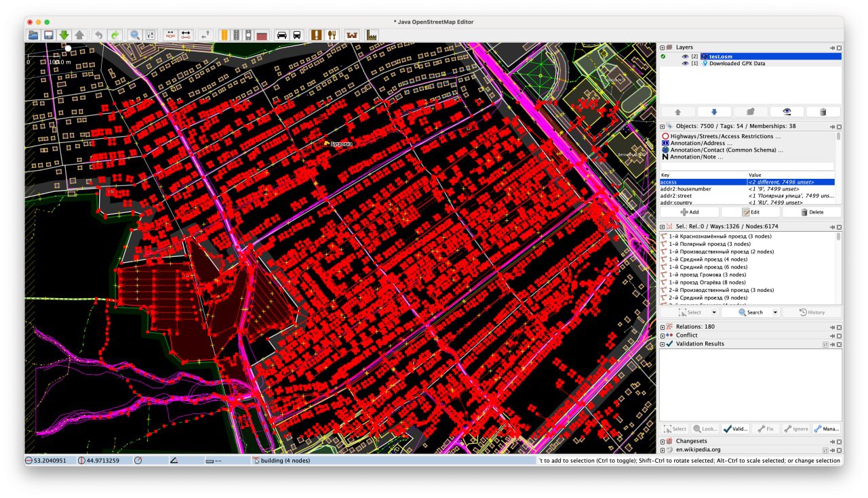Expand the Conflict panel
The width and height of the screenshot is (868, 498).
663,335
